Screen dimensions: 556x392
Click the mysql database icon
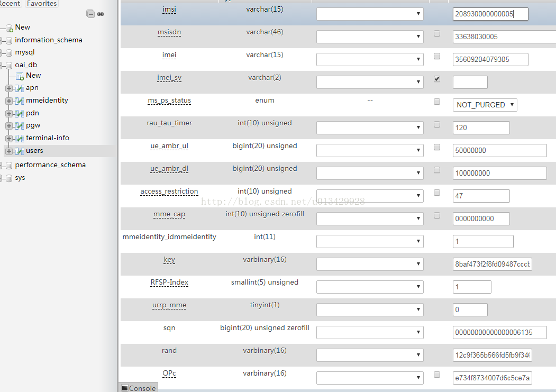pyautogui.click(x=9, y=53)
